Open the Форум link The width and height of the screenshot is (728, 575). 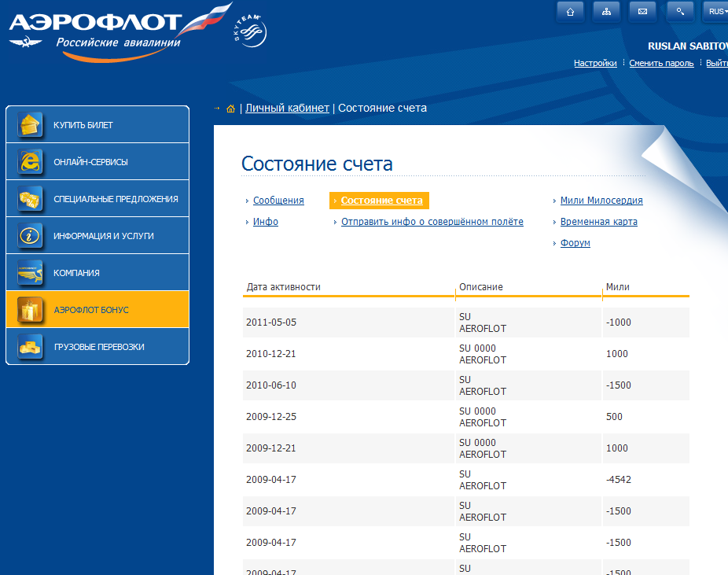tap(575, 243)
